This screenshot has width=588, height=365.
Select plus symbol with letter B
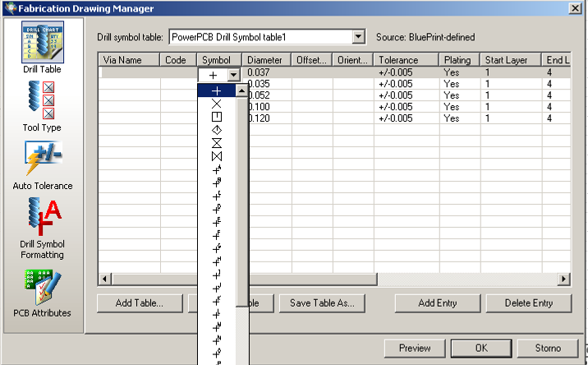(217, 182)
